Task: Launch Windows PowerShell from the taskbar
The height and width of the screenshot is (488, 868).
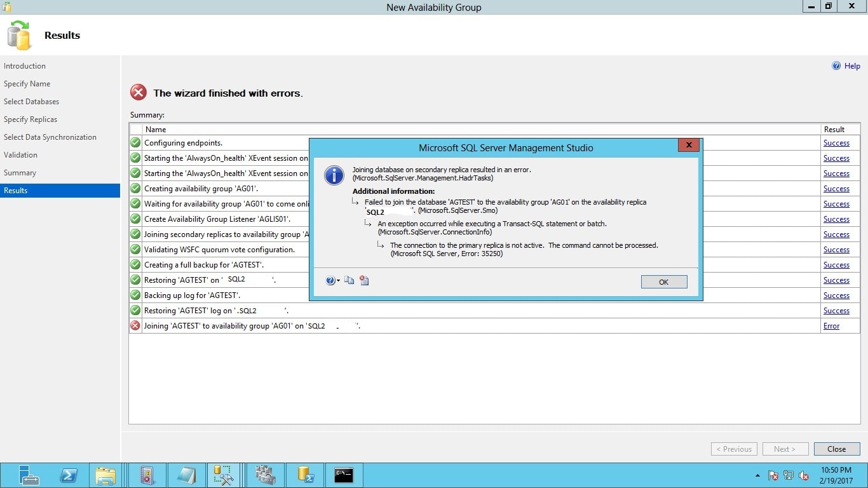Action: 69,475
